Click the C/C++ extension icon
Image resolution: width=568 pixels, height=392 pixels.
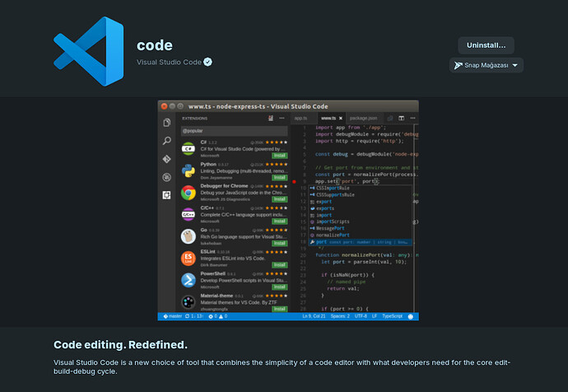point(189,214)
